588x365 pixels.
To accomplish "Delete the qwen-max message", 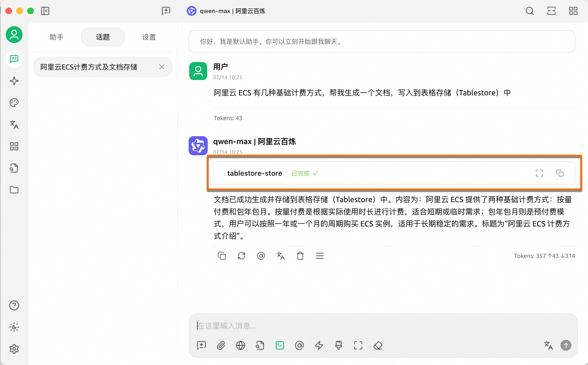I will click(x=300, y=256).
